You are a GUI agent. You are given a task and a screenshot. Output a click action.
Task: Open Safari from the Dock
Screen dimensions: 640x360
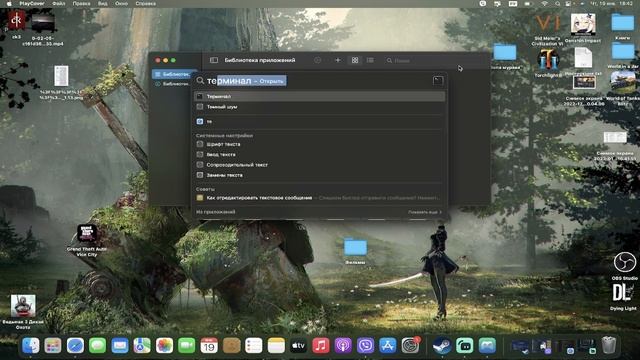click(75, 346)
